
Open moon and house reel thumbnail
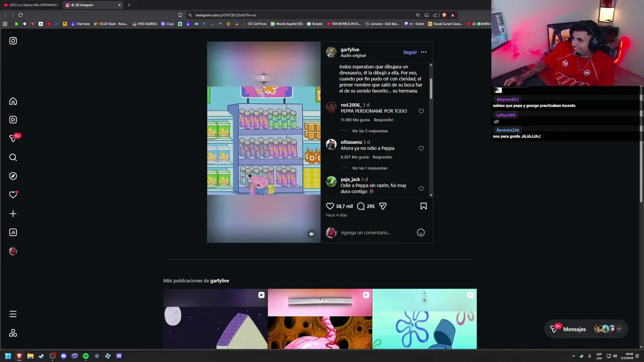tap(215, 319)
